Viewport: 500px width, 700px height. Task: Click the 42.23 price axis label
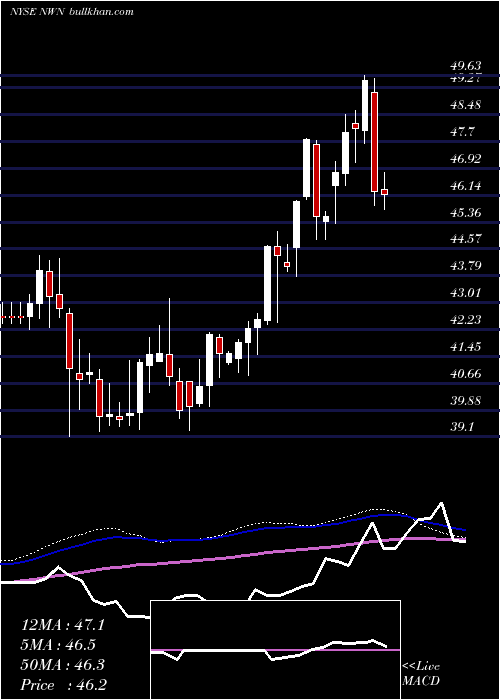[x=466, y=319]
